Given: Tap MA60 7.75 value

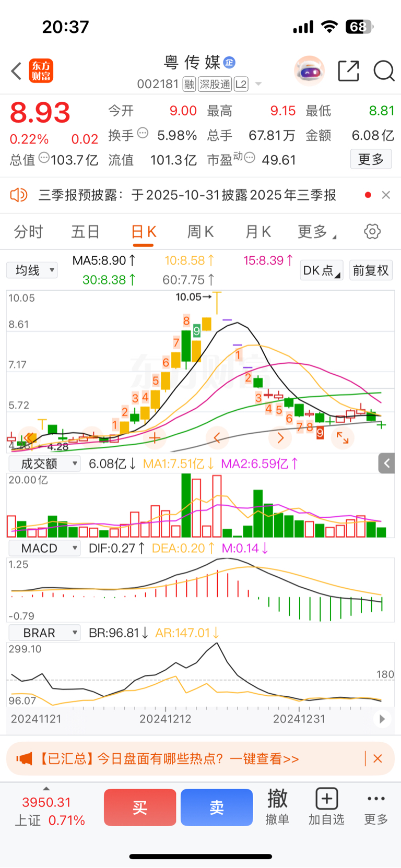Looking at the screenshot, I should point(188,280).
